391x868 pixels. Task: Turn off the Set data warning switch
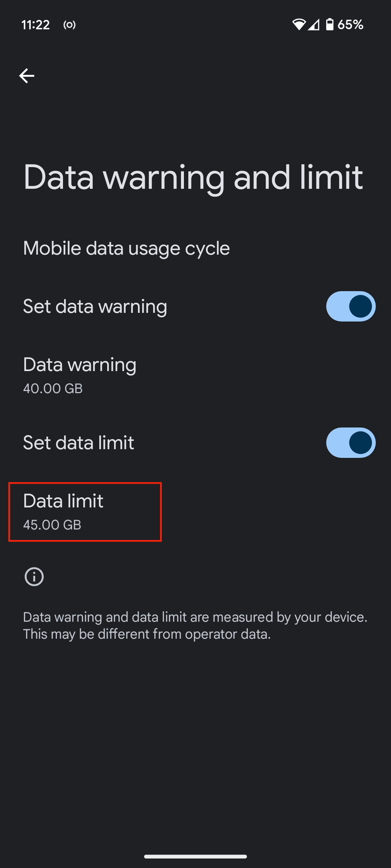coord(350,306)
